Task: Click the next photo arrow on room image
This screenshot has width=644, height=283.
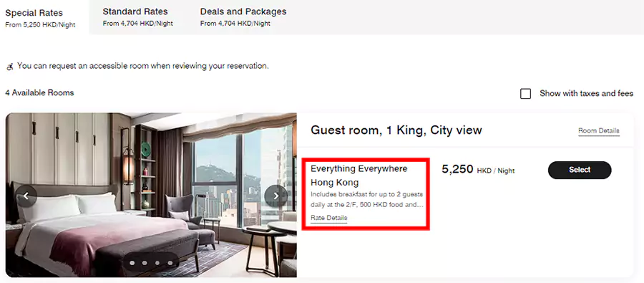Action: (275, 196)
